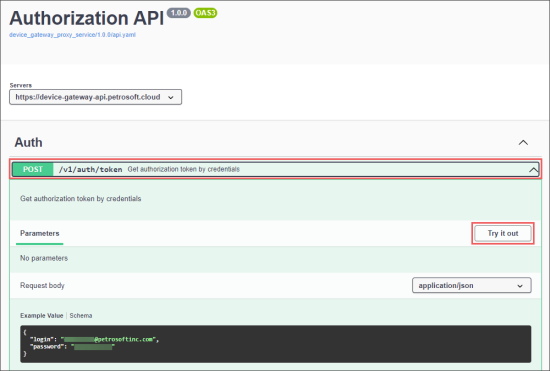This screenshot has width=550, height=371.
Task: Click the OAS3 badge
Action: pos(205,13)
